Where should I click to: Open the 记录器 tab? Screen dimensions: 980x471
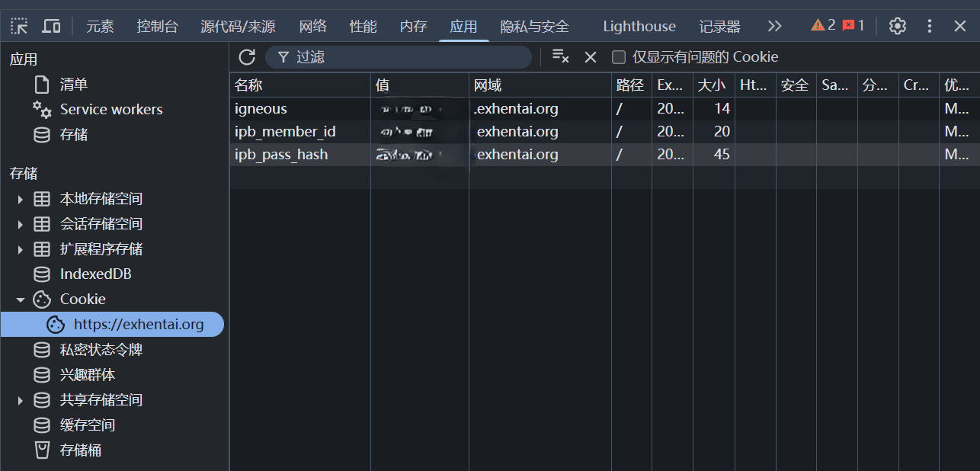(x=719, y=27)
